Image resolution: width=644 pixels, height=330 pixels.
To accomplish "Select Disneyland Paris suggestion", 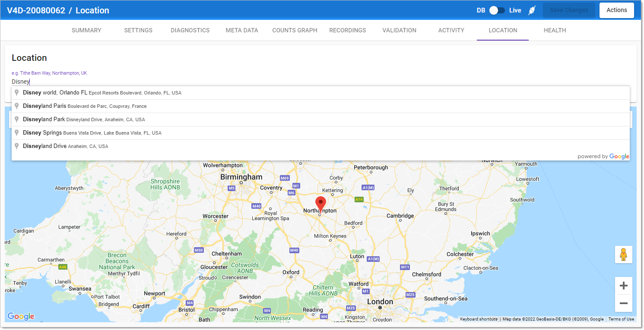I will point(320,106).
